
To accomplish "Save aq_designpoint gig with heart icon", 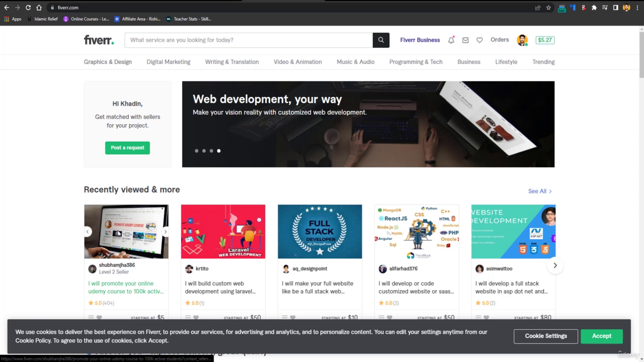I will 293,317.
